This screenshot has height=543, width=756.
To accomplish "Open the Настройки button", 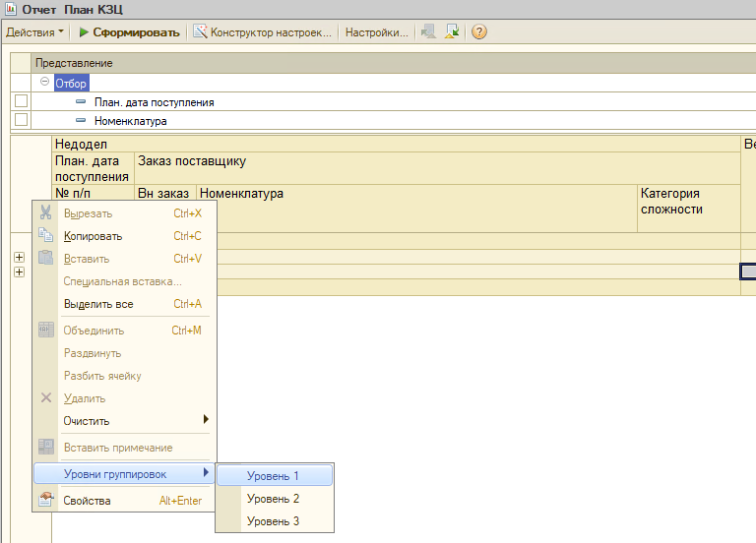I will [x=377, y=32].
